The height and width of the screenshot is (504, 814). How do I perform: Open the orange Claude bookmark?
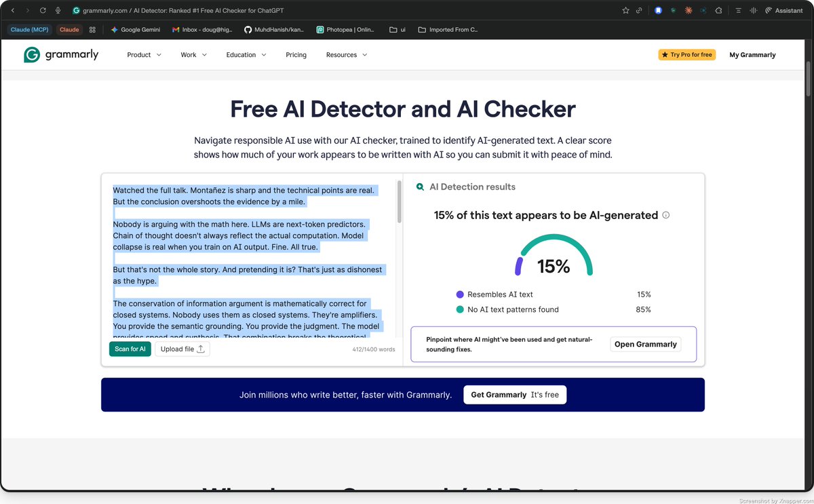point(69,30)
